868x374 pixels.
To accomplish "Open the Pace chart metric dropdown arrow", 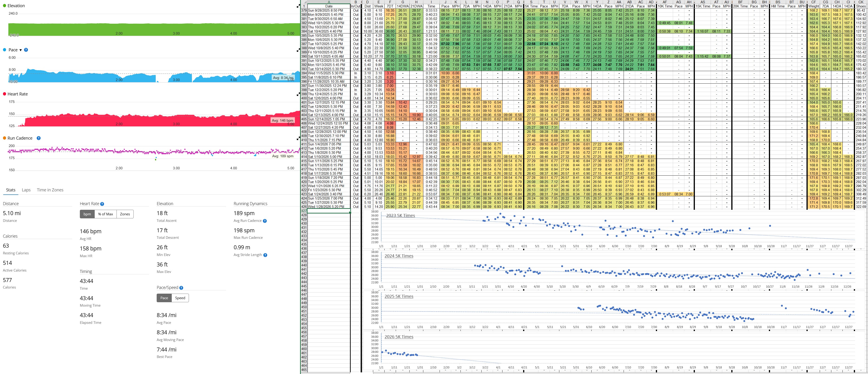I will 21,50.
